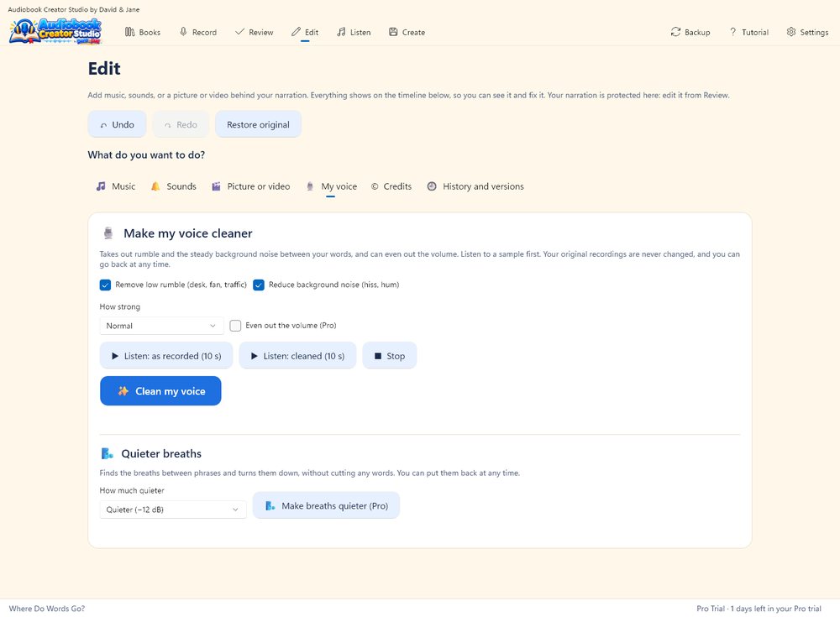Open the Books section

pyautogui.click(x=143, y=32)
